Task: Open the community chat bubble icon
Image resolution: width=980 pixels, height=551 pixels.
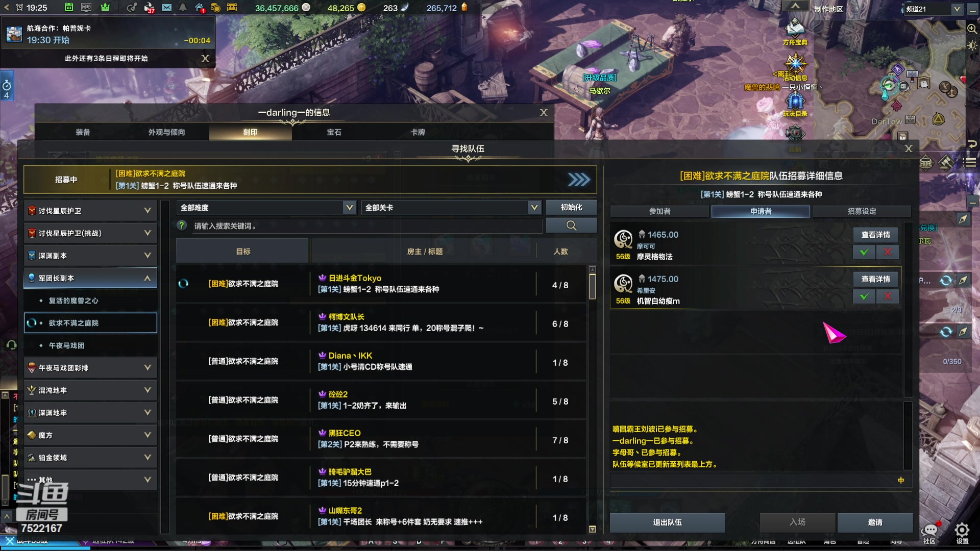Action: pos(930,530)
